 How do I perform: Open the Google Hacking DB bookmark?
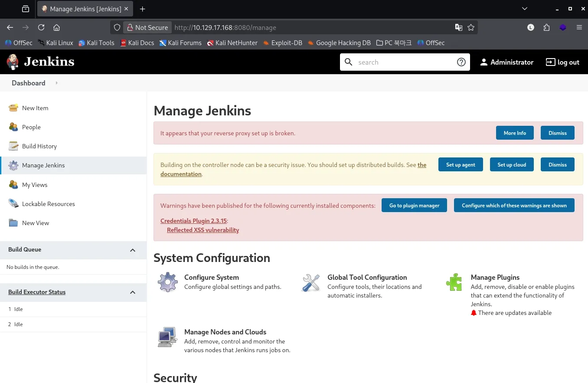tap(339, 43)
